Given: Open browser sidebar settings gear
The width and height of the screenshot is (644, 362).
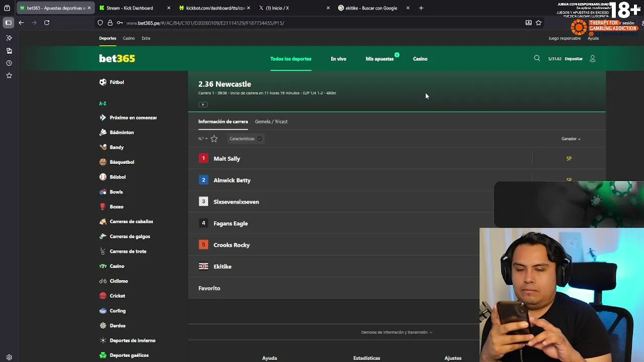Looking at the screenshot, I should (9, 357).
